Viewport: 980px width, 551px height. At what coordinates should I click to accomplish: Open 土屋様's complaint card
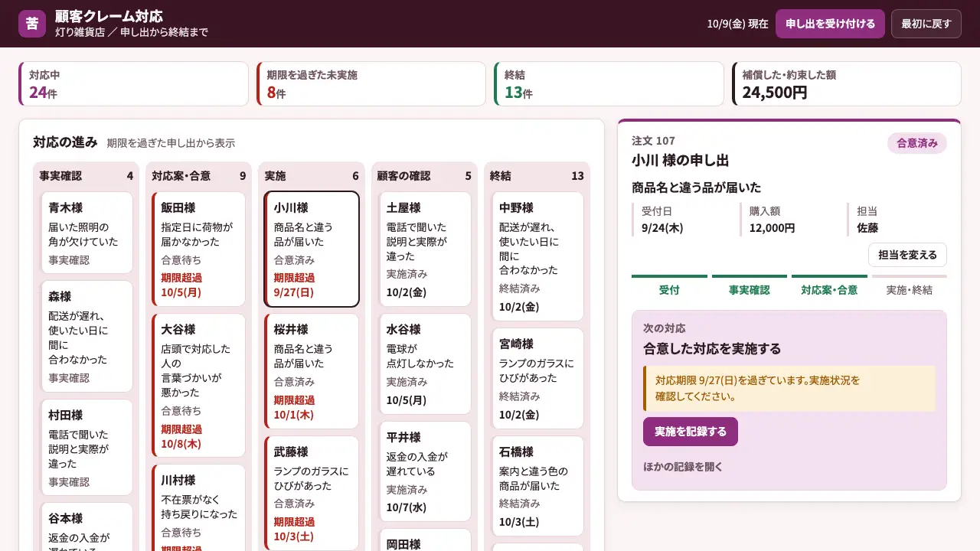pos(424,249)
